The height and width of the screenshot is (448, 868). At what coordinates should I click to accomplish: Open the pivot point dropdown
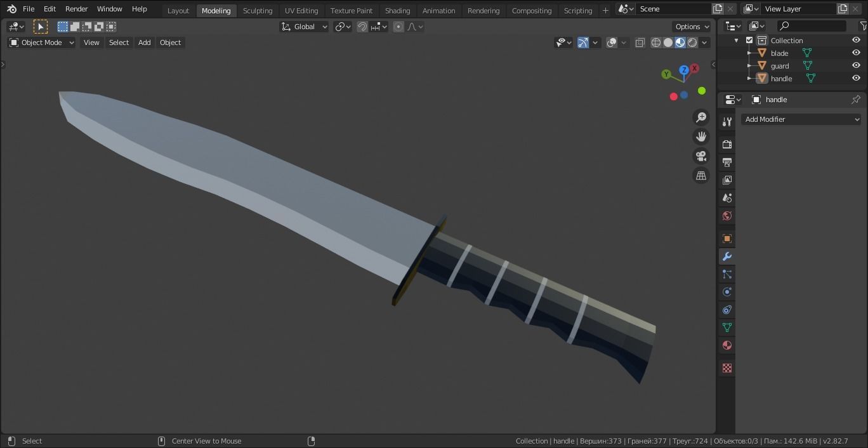click(x=343, y=27)
